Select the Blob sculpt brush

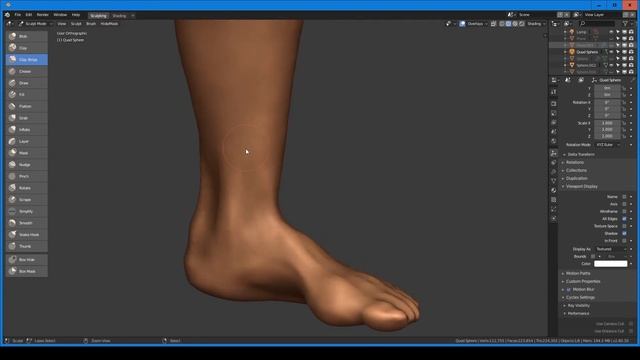pyautogui.click(x=27, y=36)
